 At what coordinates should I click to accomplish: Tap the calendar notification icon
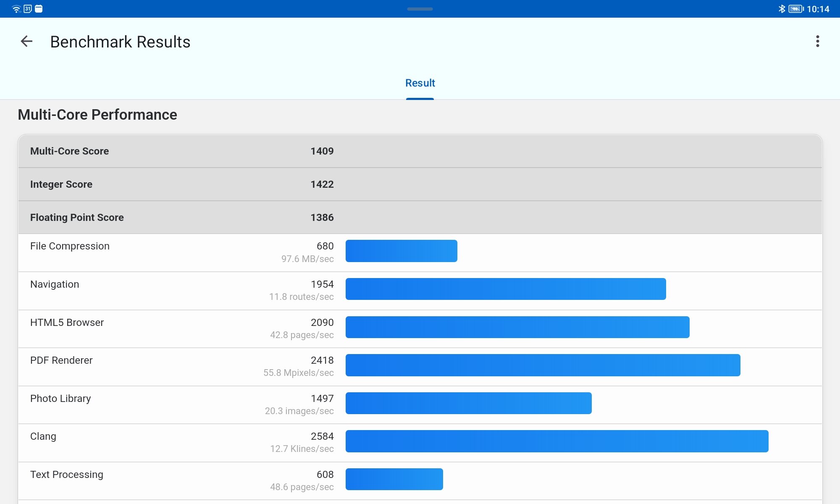(x=28, y=9)
